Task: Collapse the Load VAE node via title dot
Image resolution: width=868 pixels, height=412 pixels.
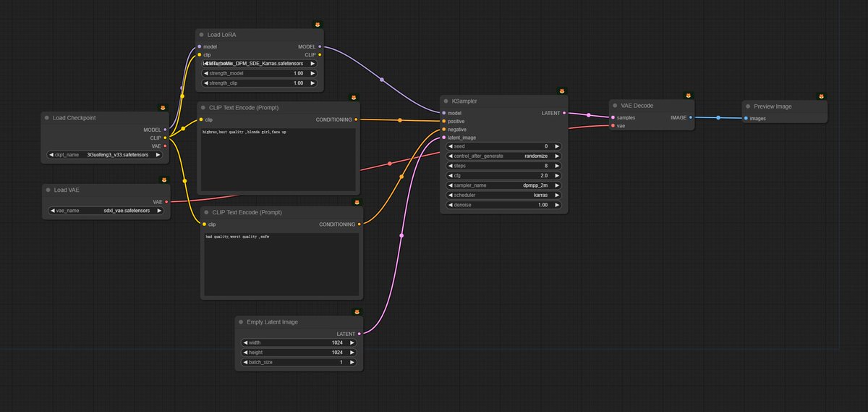Action: pos(47,190)
